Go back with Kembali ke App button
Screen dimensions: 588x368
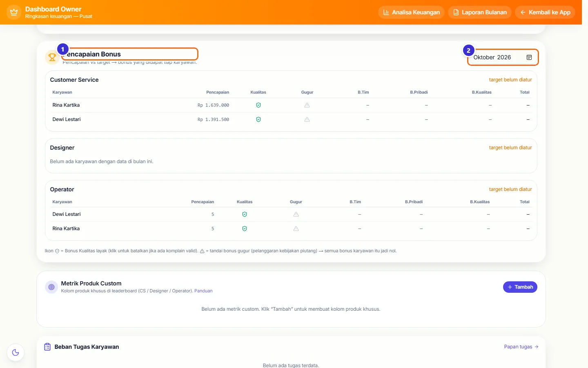pyautogui.click(x=545, y=12)
